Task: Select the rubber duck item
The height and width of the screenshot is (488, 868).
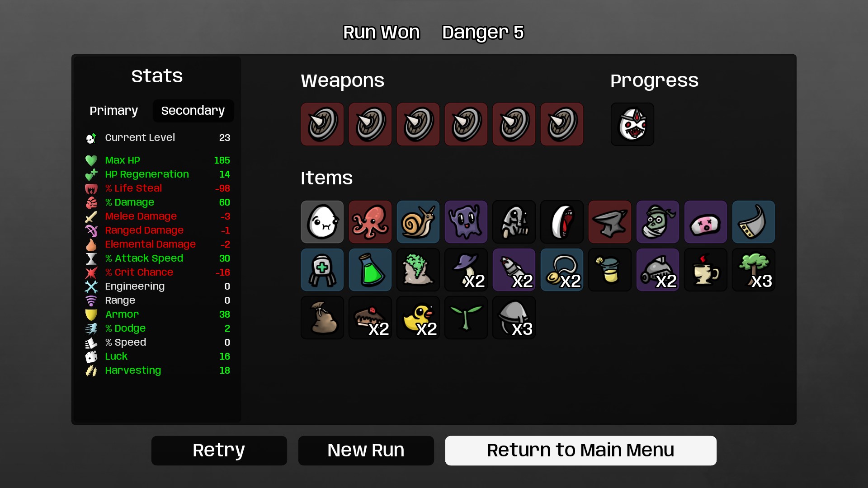Action: (x=418, y=318)
